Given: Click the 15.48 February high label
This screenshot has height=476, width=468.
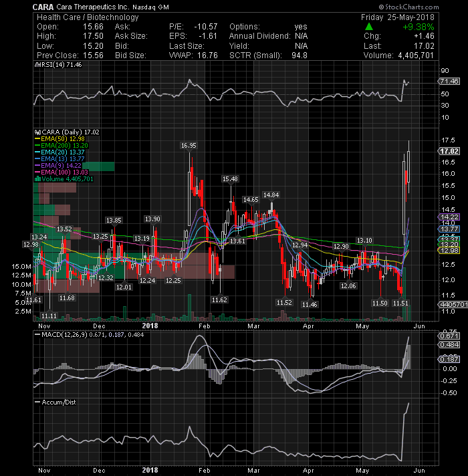Looking at the screenshot, I should pos(230,179).
